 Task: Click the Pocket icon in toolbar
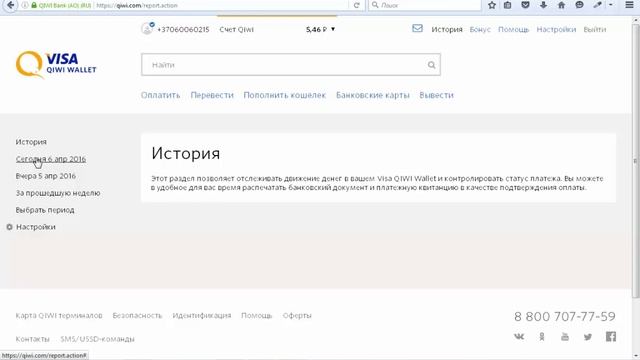[x=525, y=5]
